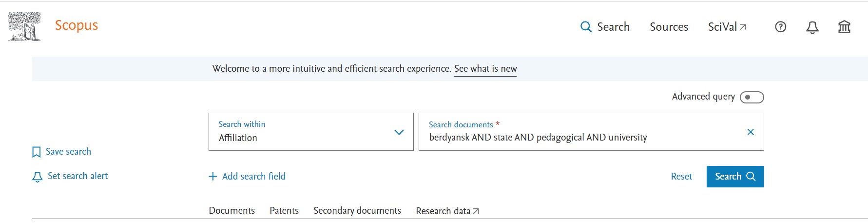The height and width of the screenshot is (223, 868).
Task: Go to Sources in top navigation
Action: (669, 27)
